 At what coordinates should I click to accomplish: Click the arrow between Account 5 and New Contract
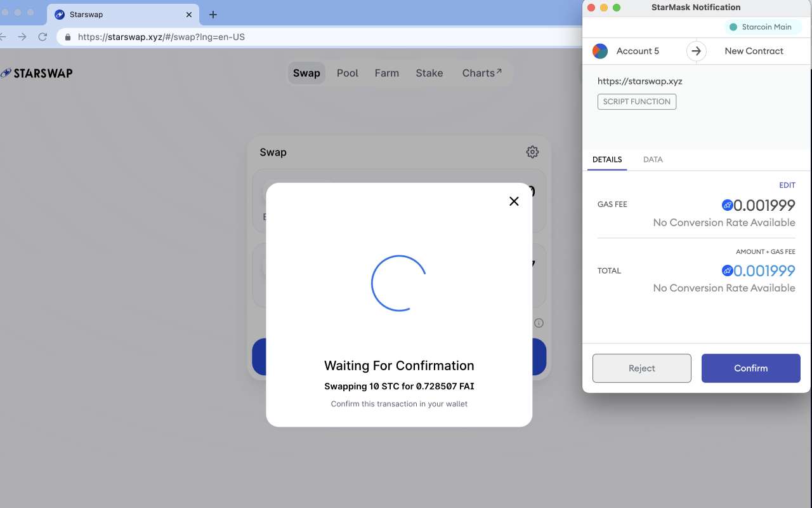click(x=696, y=51)
